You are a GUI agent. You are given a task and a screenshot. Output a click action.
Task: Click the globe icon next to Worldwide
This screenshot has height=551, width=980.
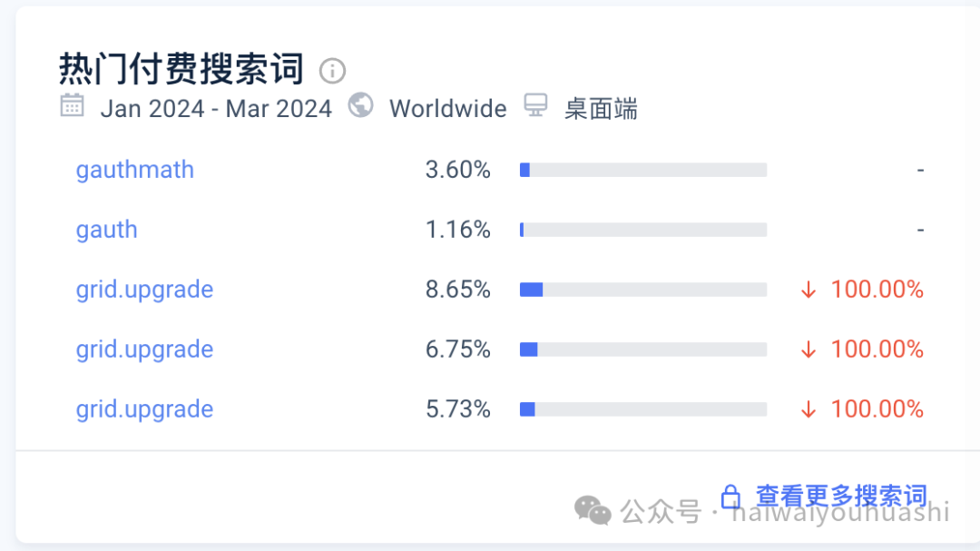tap(361, 105)
